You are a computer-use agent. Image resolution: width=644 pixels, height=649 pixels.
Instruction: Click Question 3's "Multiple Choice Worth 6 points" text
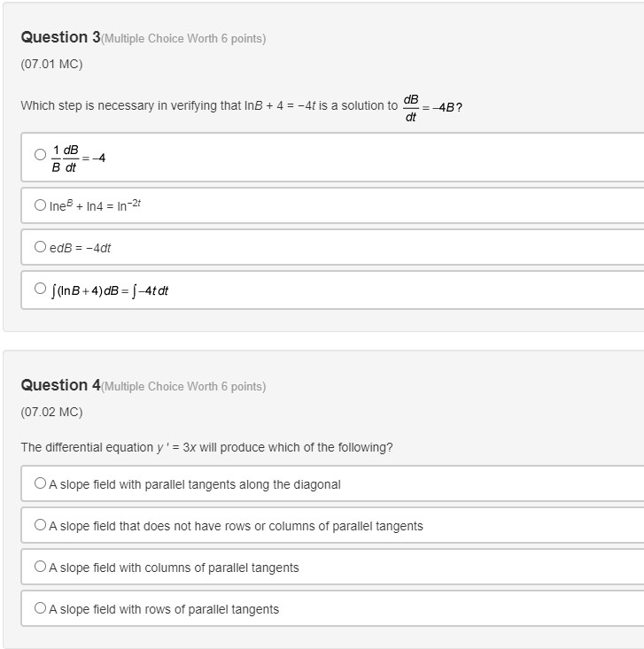pyautogui.click(x=183, y=39)
